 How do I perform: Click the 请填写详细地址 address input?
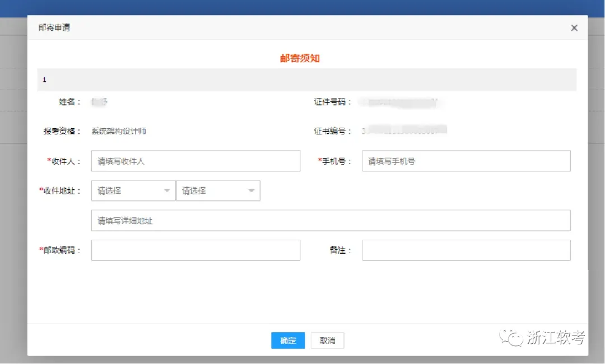pyautogui.click(x=332, y=220)
